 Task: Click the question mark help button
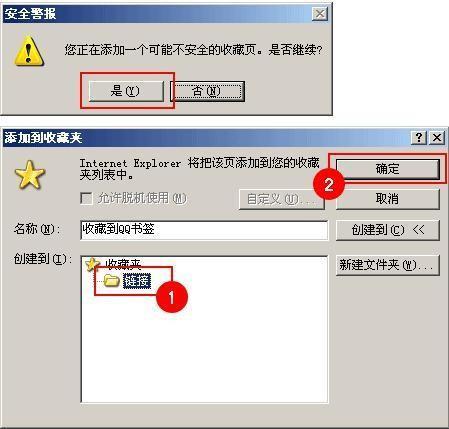point(419,137)
